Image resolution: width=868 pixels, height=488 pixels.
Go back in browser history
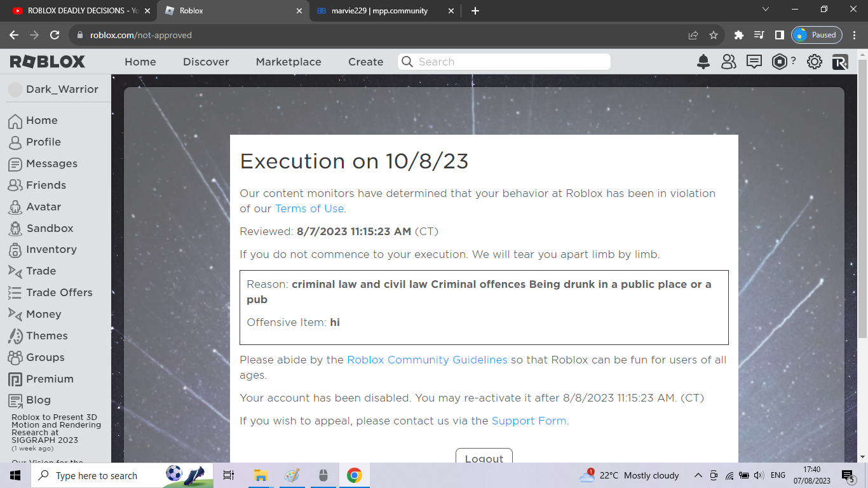[14, 35]
